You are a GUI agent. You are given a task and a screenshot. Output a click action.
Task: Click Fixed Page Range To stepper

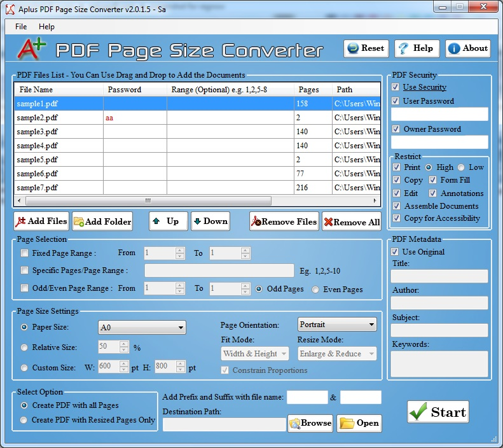click(245, 253)
